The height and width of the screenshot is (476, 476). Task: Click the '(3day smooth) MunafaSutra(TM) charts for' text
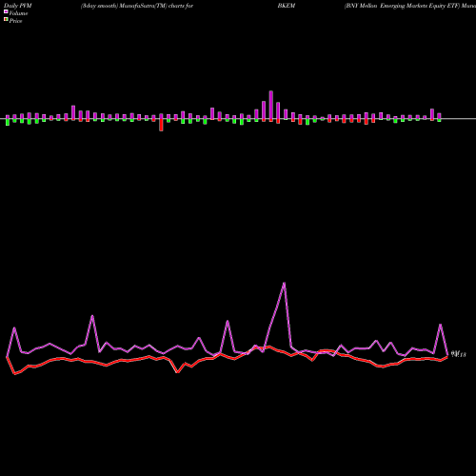pyautogui.click(x=137, y=6)
